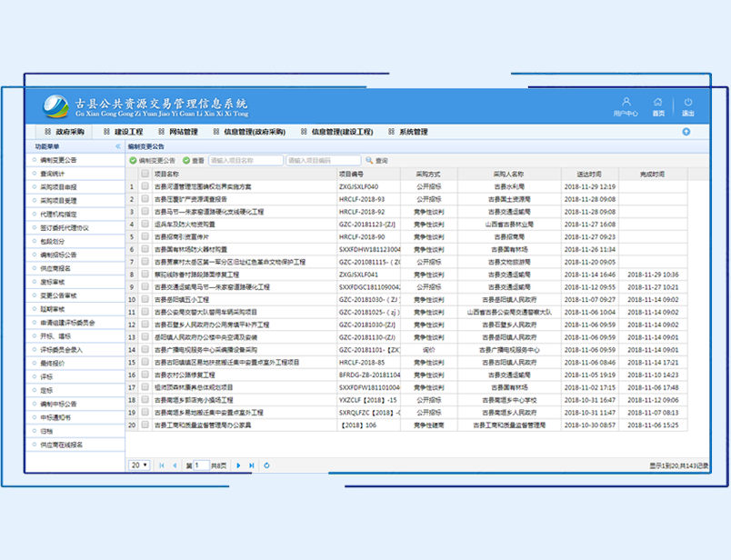Screen dimensions: 731x560
Task: Open the 用户中心 user center icon
Action: pyautogui.click(x=626, y=103)
